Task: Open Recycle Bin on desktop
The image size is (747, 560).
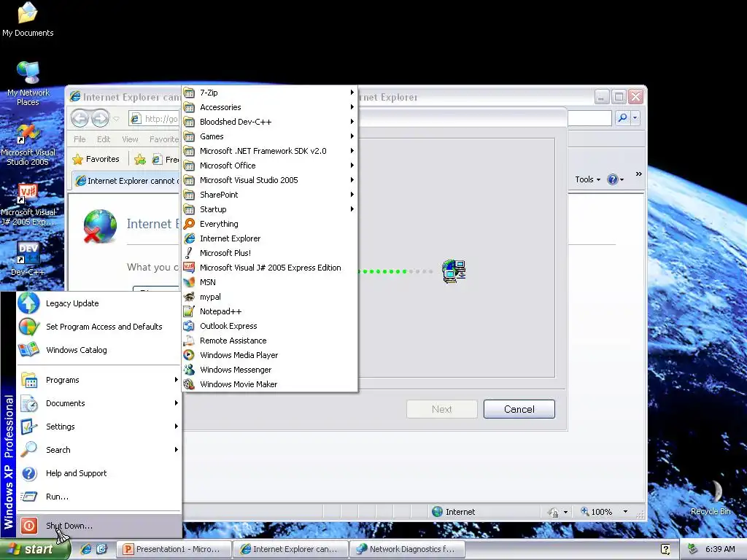Action: coord(711,497)
